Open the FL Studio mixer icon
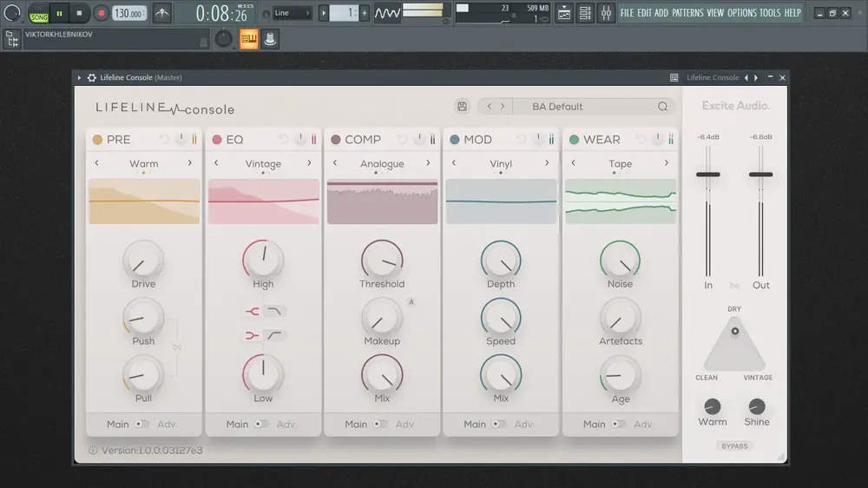The height and width of the screenshot is (488, 868). click(606, 13)
